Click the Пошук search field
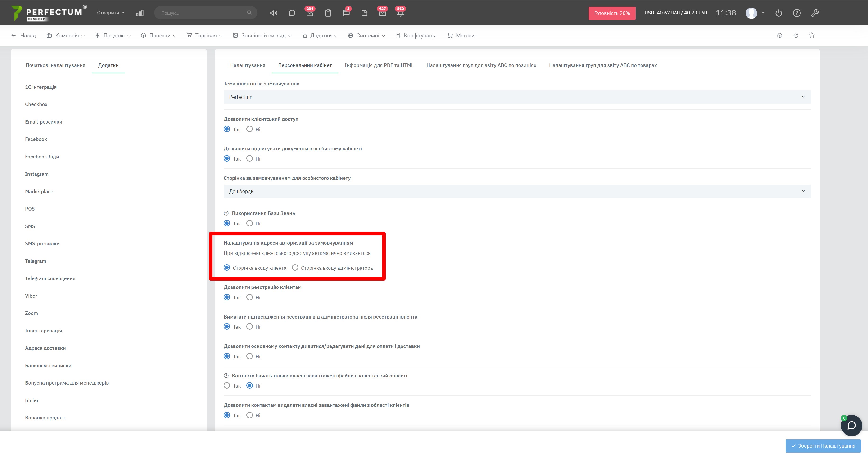 [x=202, y=13]
